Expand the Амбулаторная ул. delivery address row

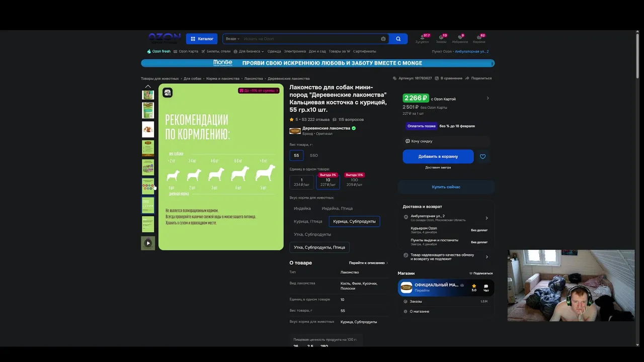(446, 218)
